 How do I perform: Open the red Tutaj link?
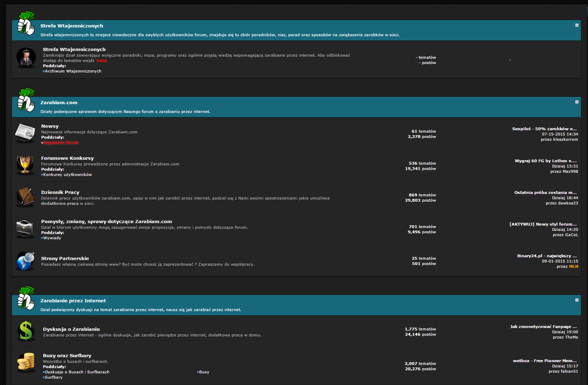[101, 61]
